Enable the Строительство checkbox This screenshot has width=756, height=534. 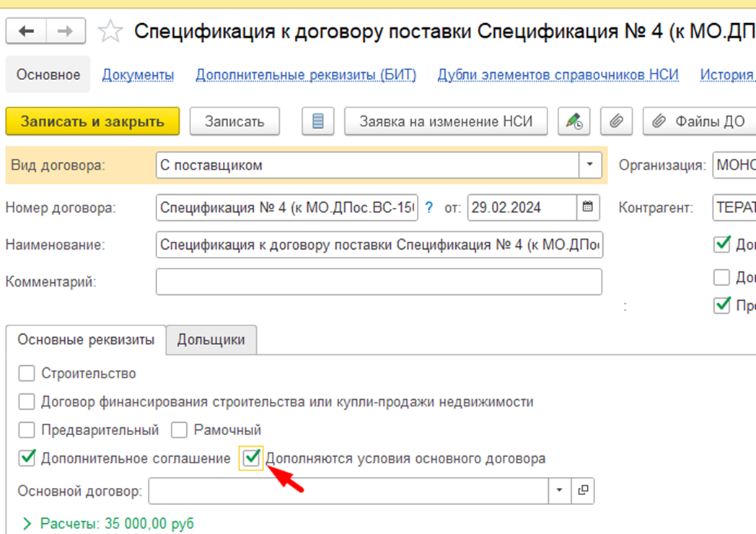point(27,374)
